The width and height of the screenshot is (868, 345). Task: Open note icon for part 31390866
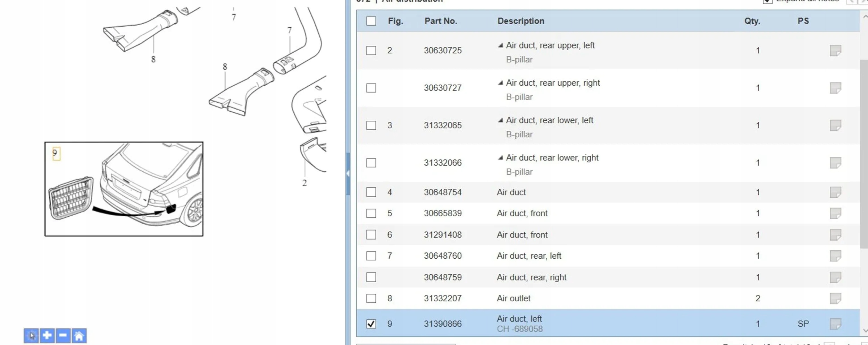[835, 324]
